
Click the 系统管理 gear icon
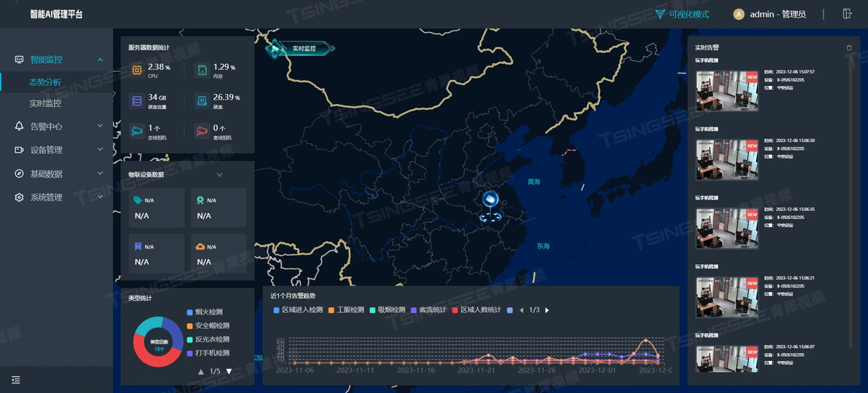[x=20, y=197]
